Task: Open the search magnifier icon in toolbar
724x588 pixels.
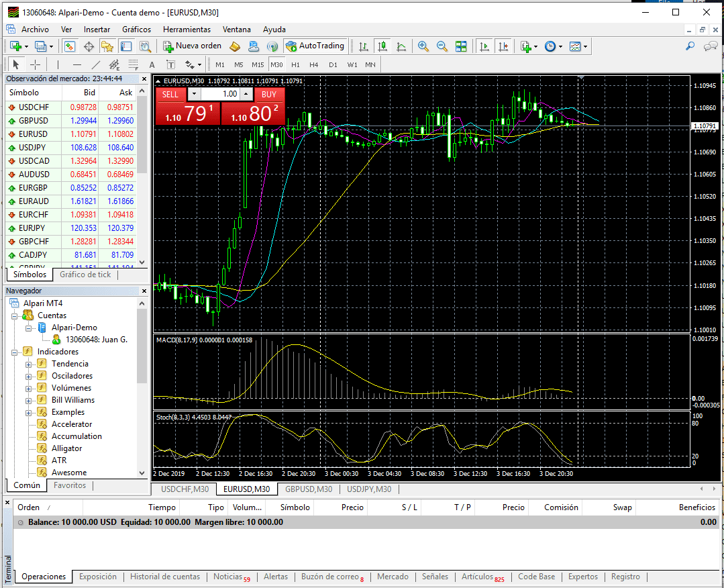Action: point(689,46)
